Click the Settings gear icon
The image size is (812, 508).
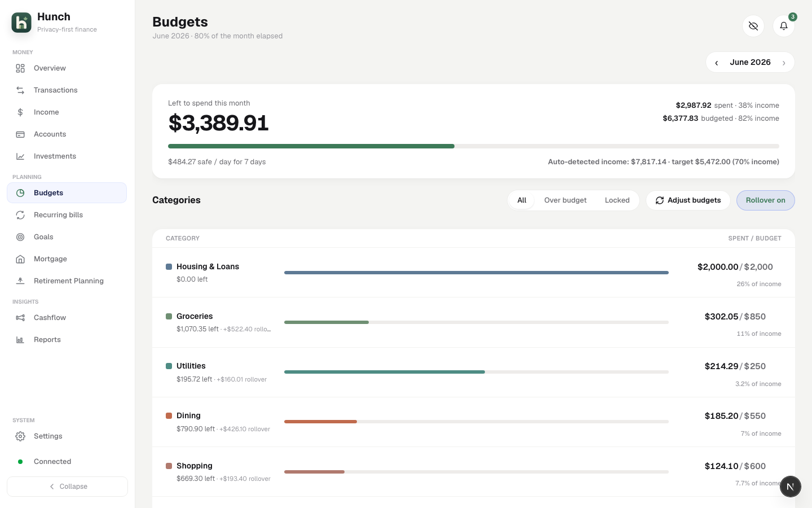[20, 436]
